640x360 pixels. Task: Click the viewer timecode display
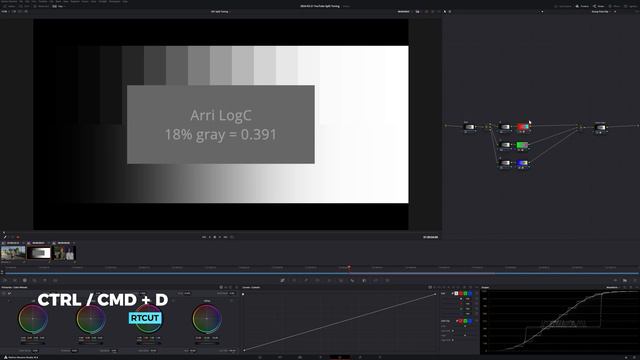point(431,237)
